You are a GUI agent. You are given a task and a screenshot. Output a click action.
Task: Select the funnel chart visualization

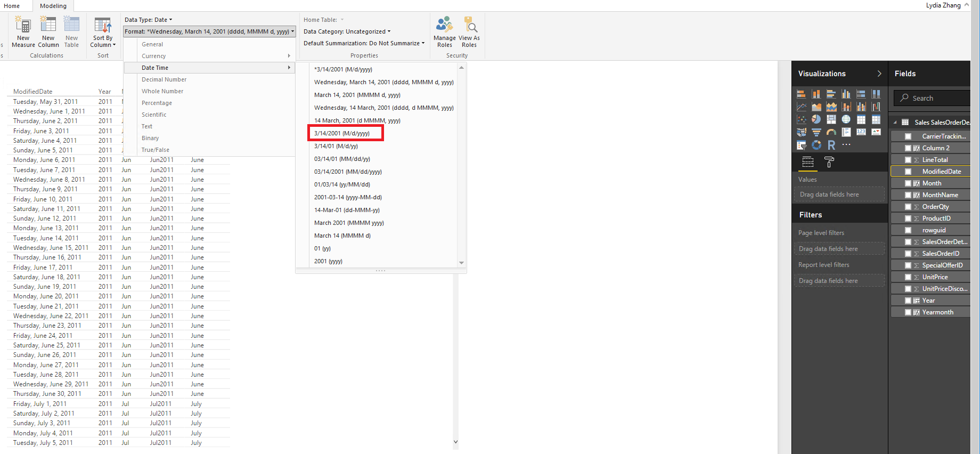pyautogui.click(x=816, y=132)
